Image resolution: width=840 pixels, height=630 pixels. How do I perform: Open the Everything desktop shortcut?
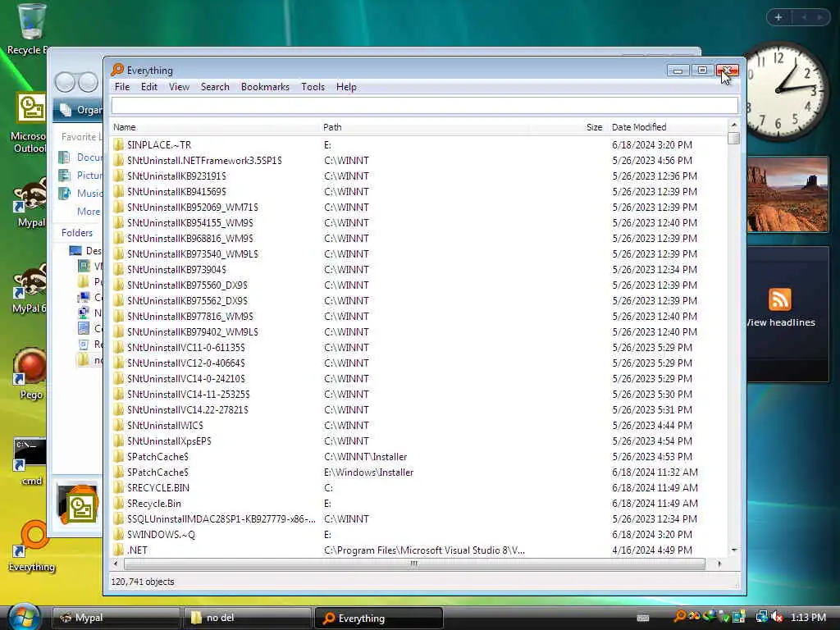32,546
